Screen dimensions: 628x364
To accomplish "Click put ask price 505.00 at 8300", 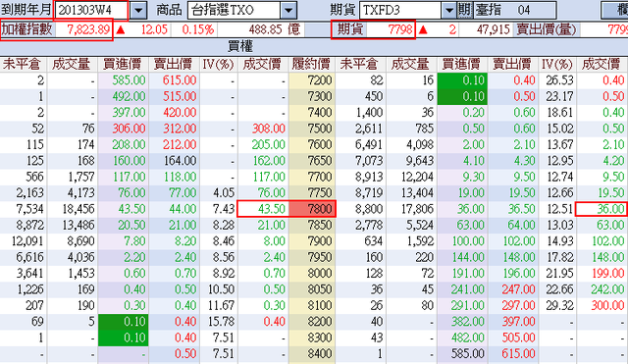I will point(519,338).
